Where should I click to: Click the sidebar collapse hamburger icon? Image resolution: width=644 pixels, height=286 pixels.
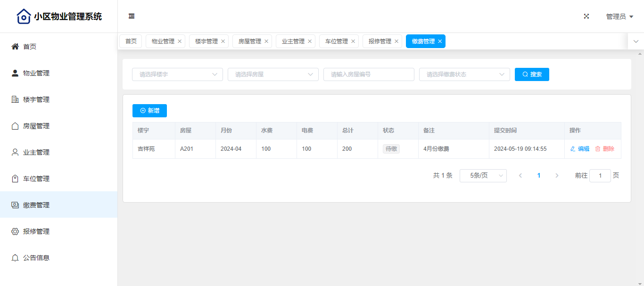click(x=132, y=16)
